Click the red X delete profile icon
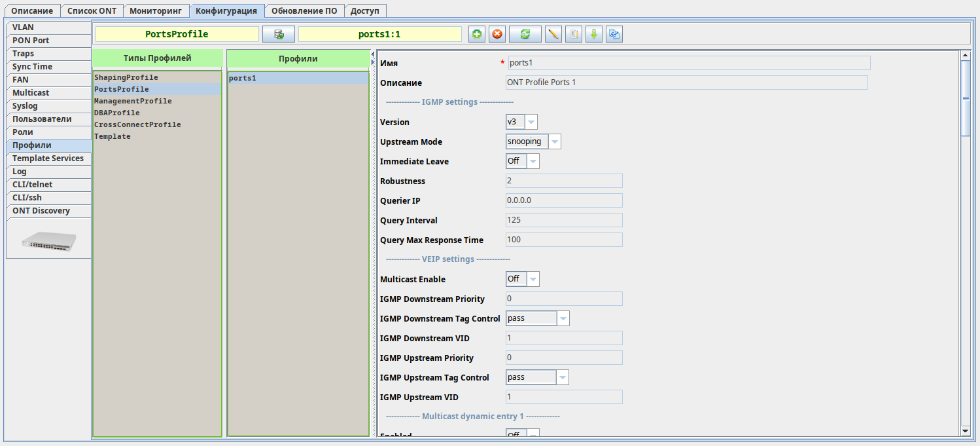980x446 pixels. click(497, 34)
